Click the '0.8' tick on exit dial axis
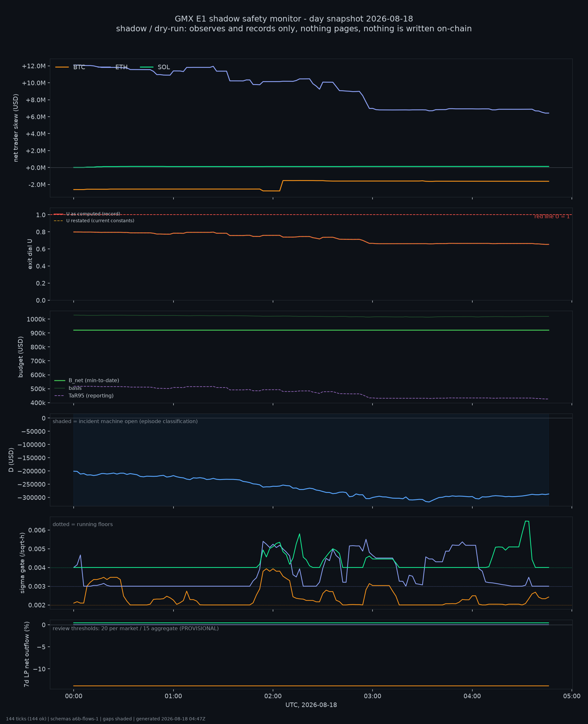 (x=41, y=232)
